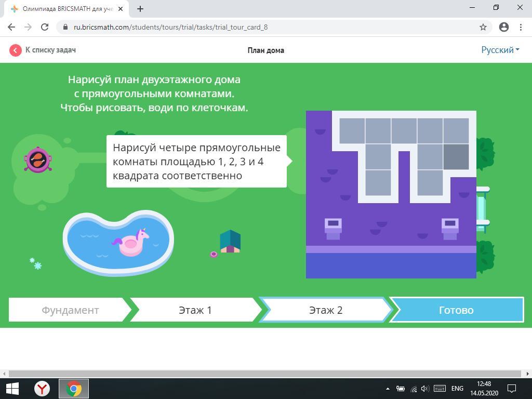The height and width of the screenshot is (399, 532).
Task: Click the volume speaker icon
Action: point(425,389)
